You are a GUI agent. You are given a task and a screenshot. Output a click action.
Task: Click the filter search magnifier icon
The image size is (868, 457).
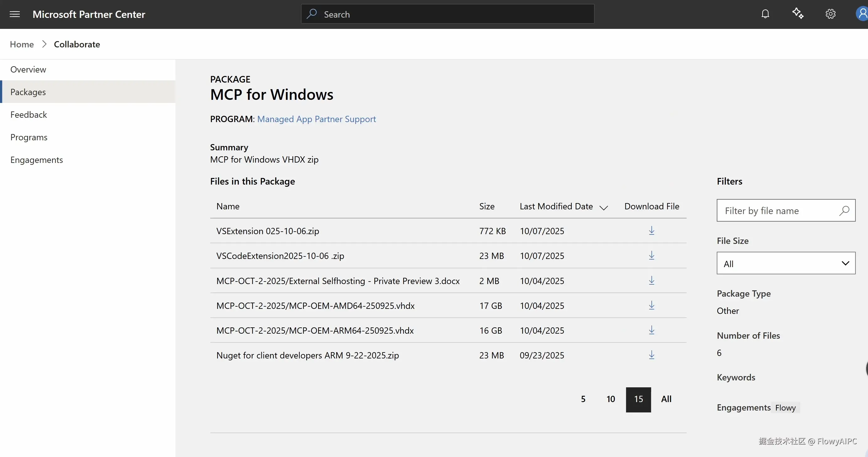pyautogui.click(x=844, y=211)
